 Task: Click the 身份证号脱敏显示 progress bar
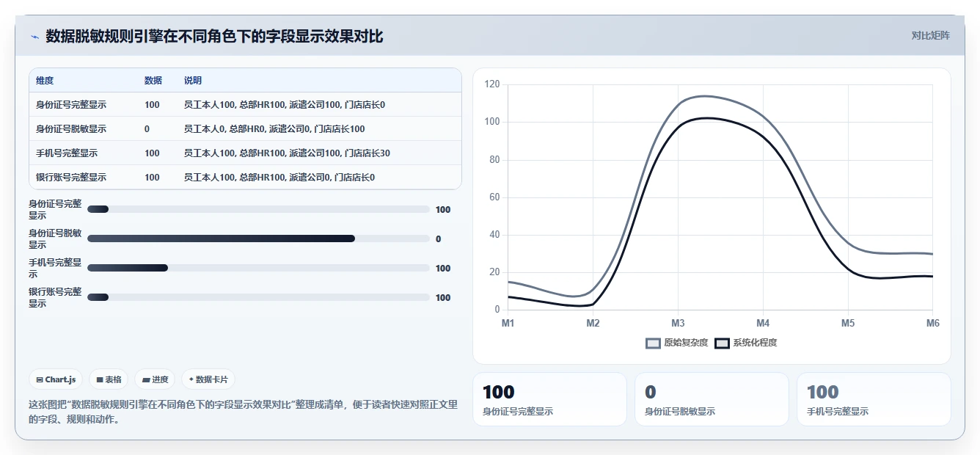(258, 239)
